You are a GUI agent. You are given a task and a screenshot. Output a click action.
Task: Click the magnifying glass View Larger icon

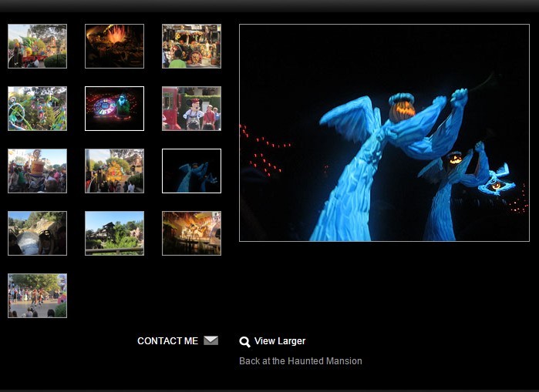pos(244,342)
